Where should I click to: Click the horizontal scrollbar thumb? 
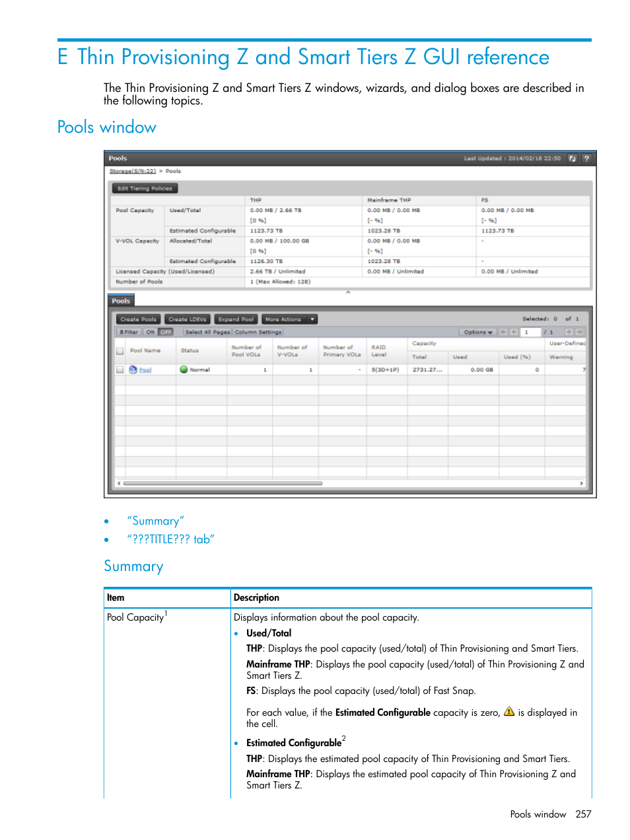pos(223,483)
